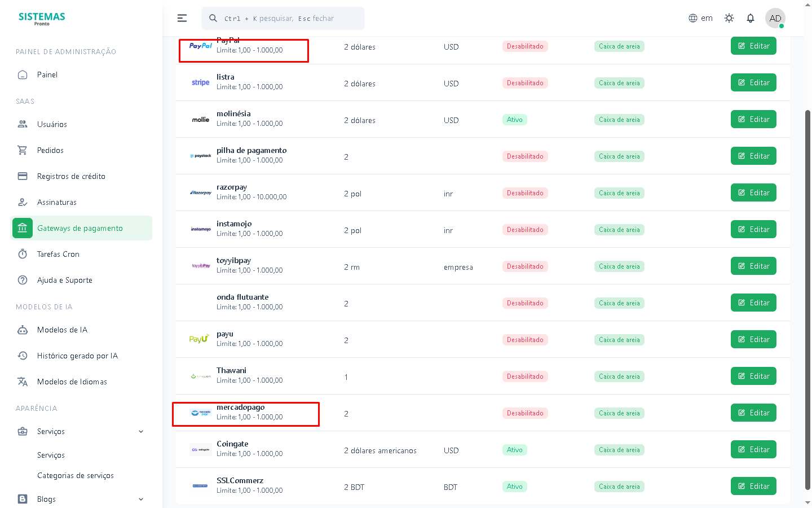The image size is (812, 508).
Task: Click Editar for the SSLCommerz gateway
Action: pos(753,486)
